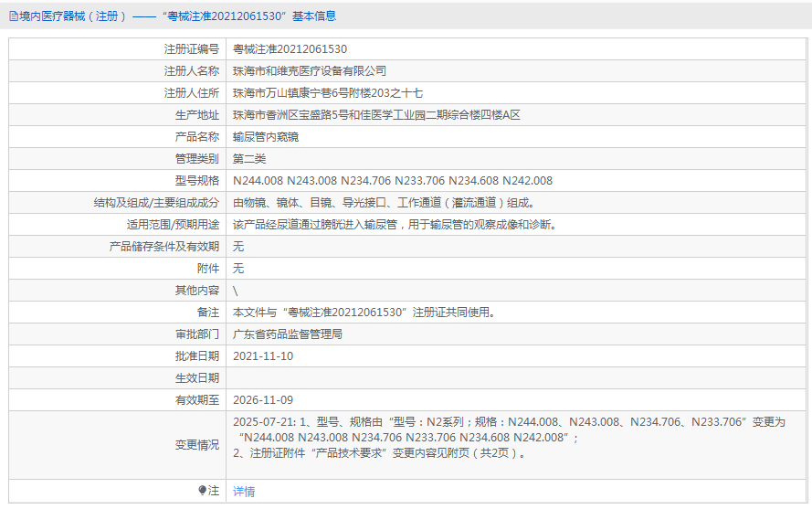Select the 珠海市和维克医疗设备有限公司 cell
Image resolution: width=812 pixels, height=509 pixels.
tap(310, 71)
